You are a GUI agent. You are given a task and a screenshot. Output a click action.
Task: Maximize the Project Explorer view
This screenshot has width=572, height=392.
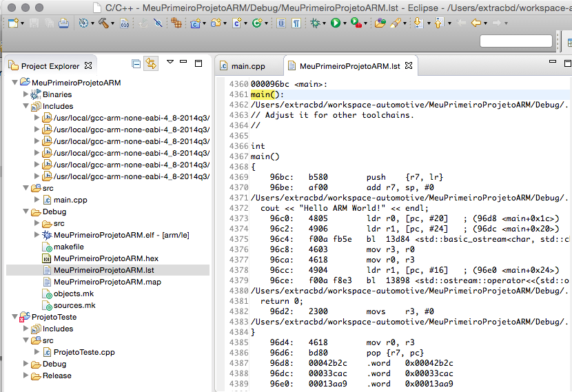(x=198, y=63)
